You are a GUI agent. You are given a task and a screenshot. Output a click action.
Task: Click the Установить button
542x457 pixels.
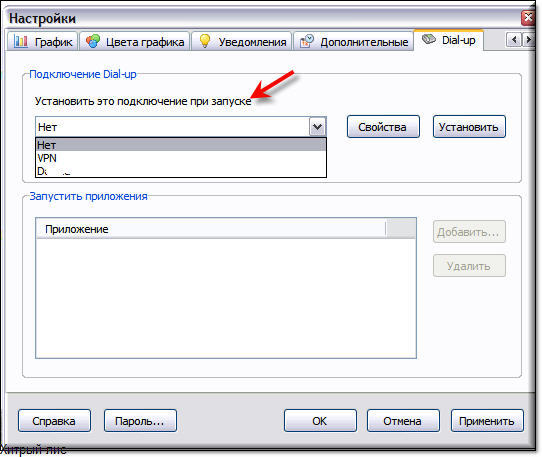tap(469, 127)
